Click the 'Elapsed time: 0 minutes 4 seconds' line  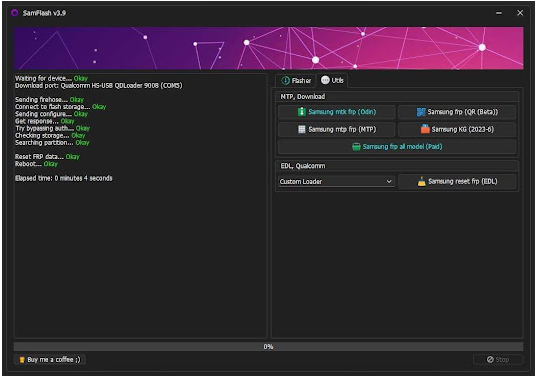coord(64,178)
